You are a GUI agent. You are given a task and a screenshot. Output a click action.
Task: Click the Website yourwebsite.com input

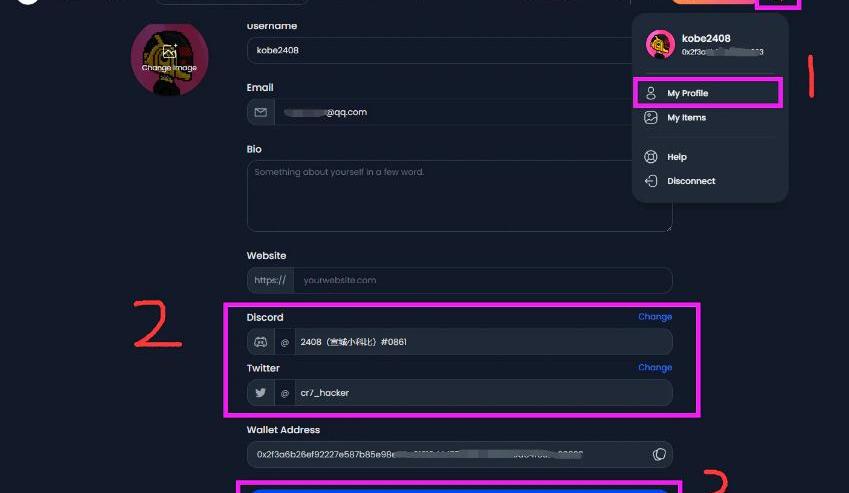pyautogui.click(x=483, y=280)
